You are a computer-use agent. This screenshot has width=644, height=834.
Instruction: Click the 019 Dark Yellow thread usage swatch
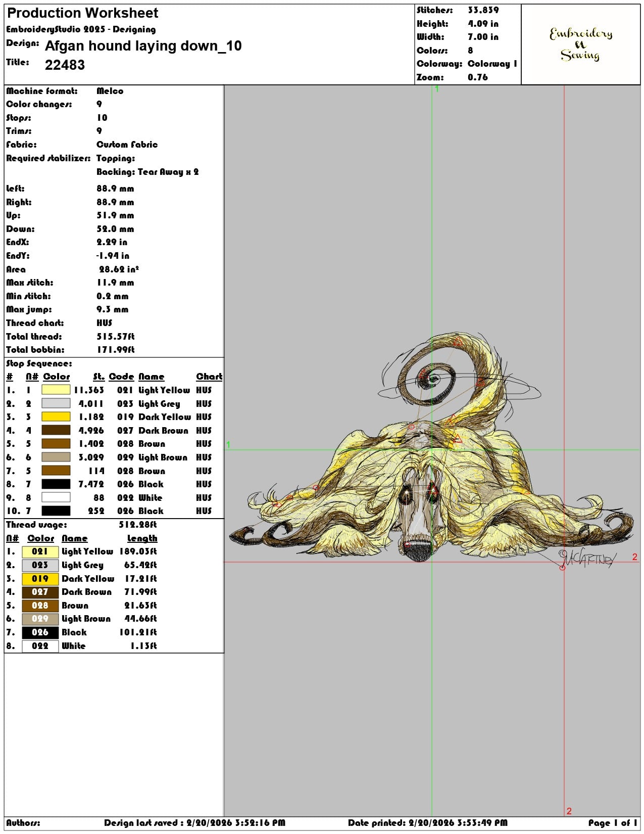(x=40, y=578)
